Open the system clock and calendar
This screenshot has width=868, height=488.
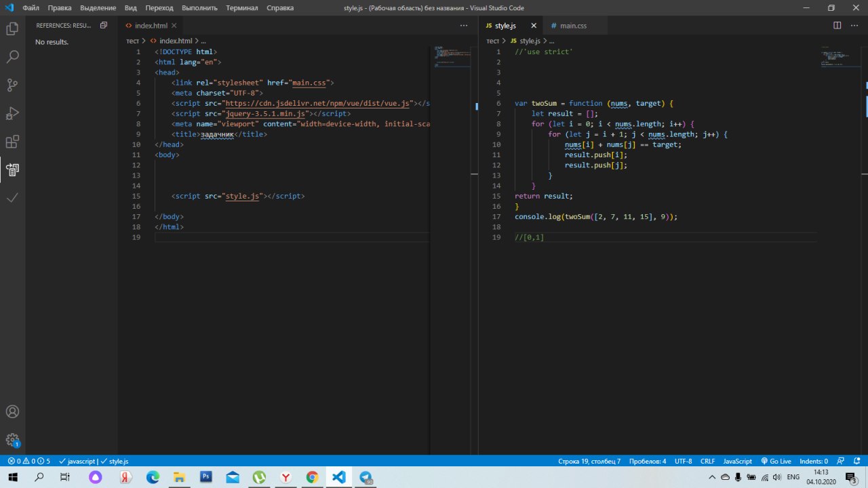click(821, 477)
